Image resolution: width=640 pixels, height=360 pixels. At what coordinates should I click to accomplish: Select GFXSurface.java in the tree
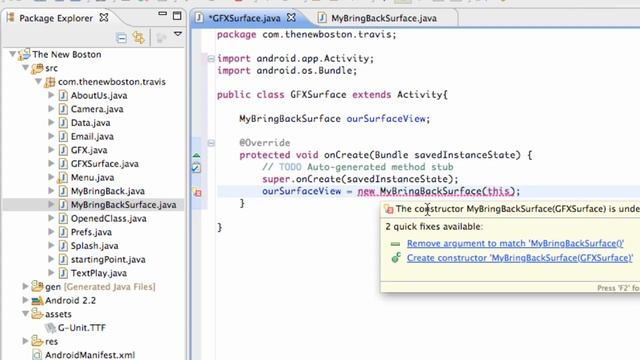pyautogui.click(x=104, y=164)
